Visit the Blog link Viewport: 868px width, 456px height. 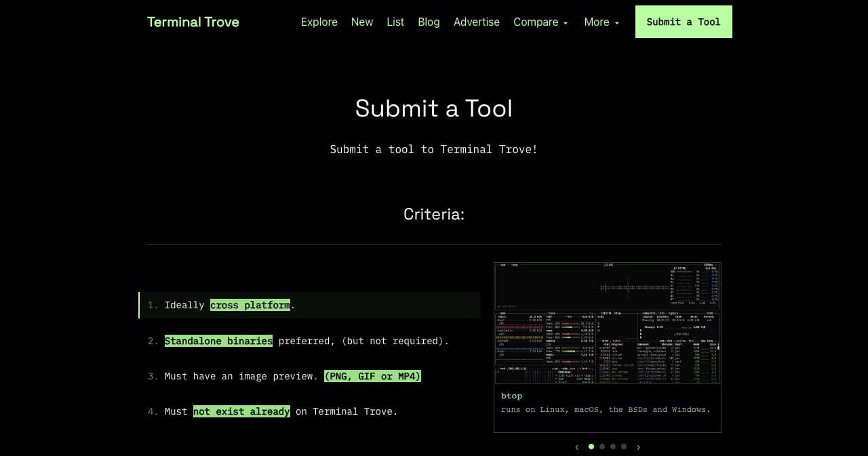coord(429,22)
